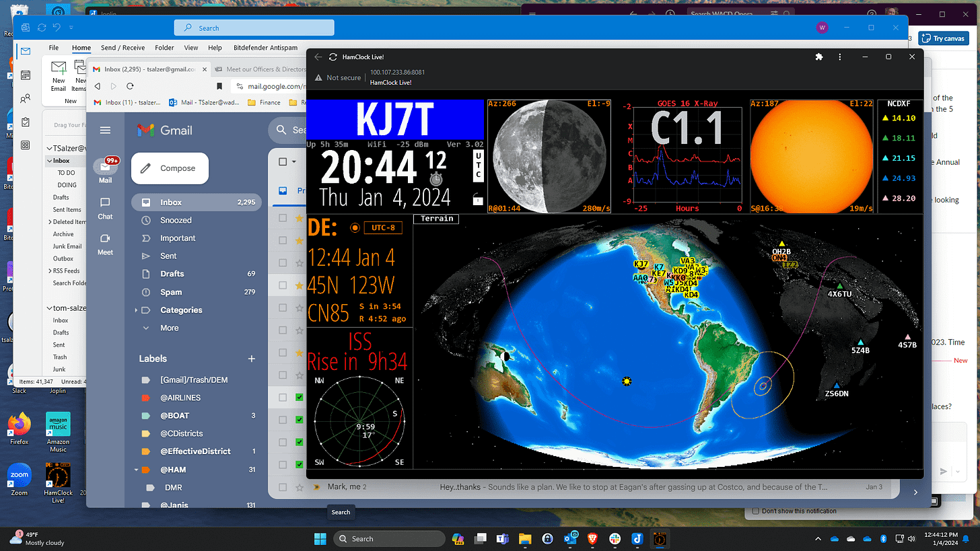Open the Gmail Chat sidebar icon
The image size is (980, 551).
pyautogui.click(x=105, y=207)
